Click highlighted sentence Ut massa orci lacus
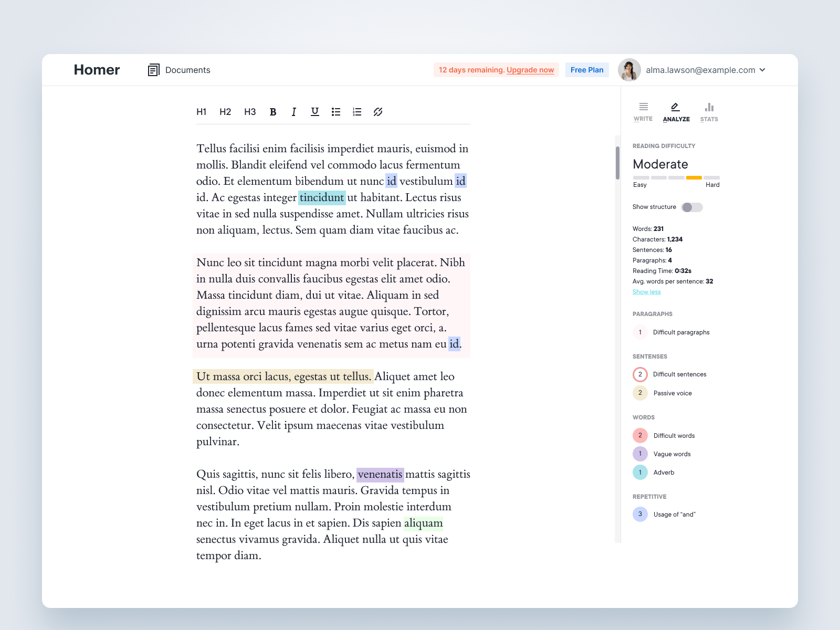The height and width of the screenshot is (630, 840). (283, 376)
